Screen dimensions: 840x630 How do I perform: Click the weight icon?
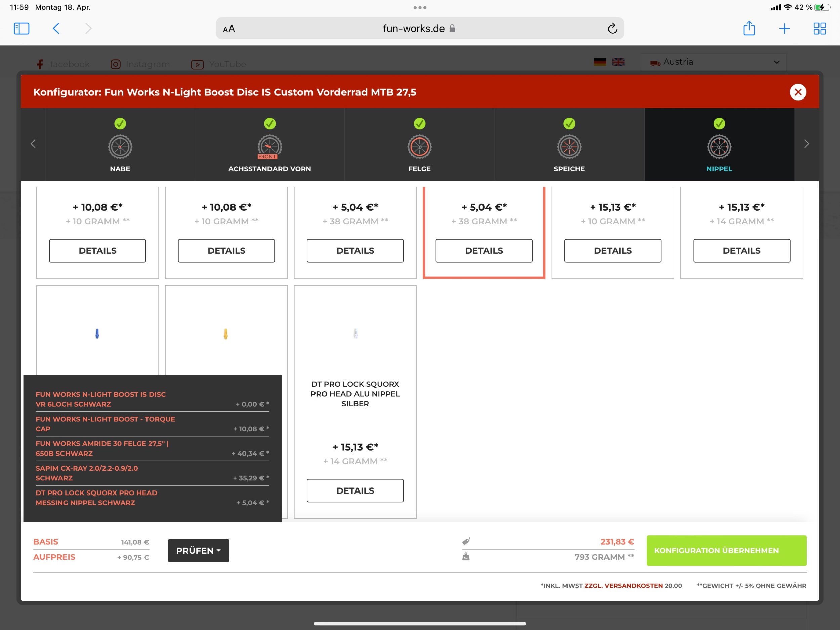466,557
